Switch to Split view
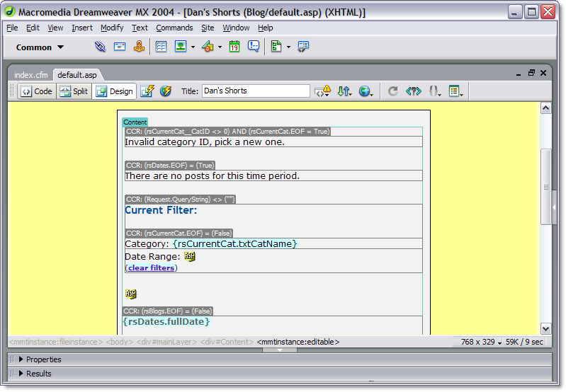Viewport: 566px width, 392px height. click(74, 91)
